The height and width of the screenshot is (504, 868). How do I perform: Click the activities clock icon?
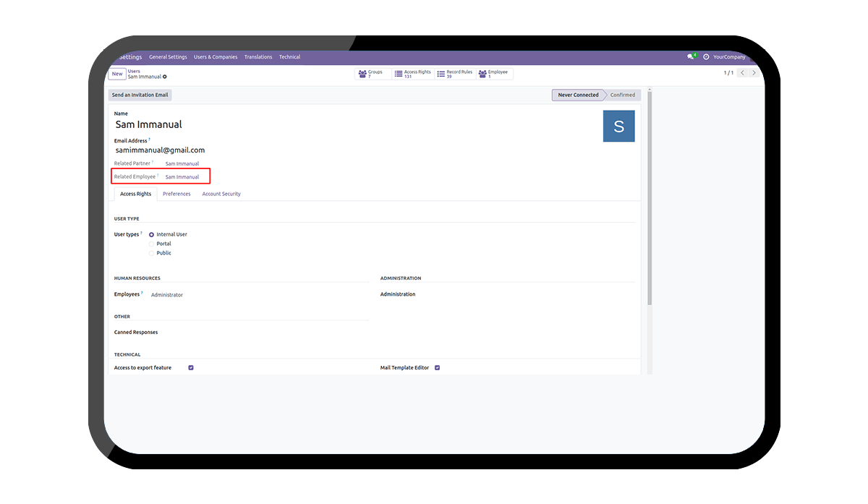tap(706, 57)
